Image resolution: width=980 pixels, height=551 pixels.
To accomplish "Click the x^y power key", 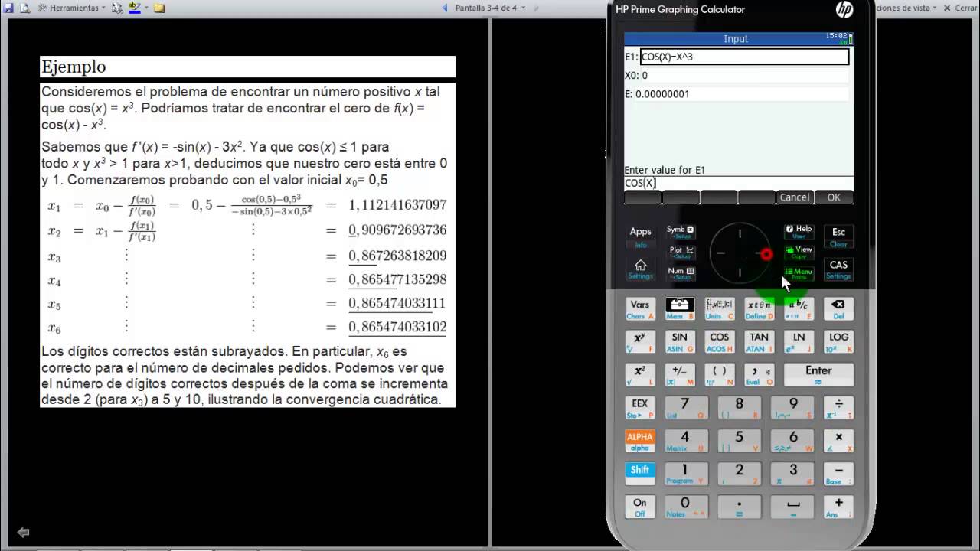I will [640, 341].
